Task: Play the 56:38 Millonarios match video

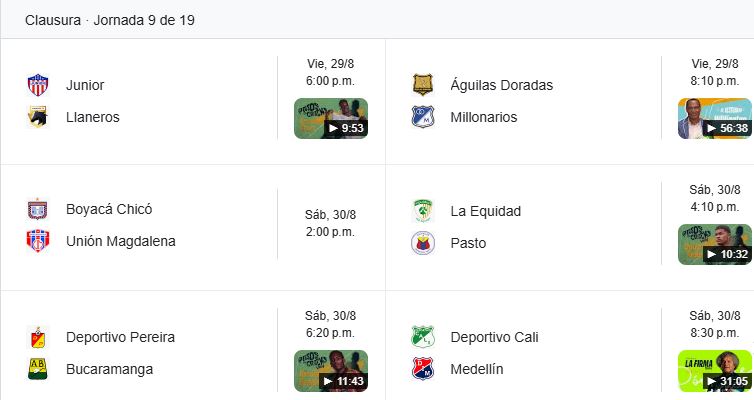Action: (x=715, y=118)
